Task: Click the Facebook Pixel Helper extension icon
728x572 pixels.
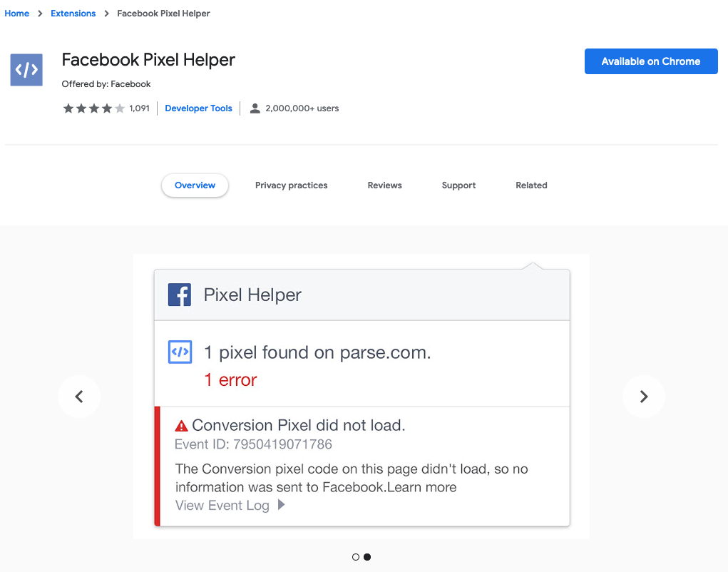Action: 26,70
